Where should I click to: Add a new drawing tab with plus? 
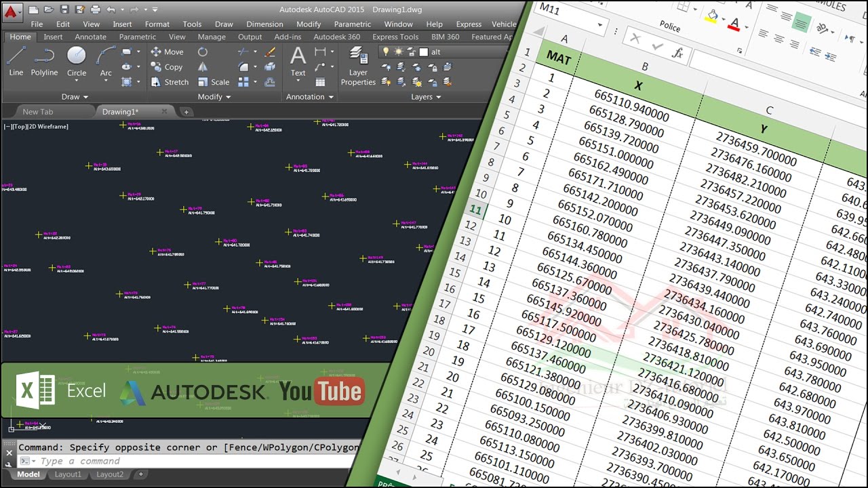186,112
